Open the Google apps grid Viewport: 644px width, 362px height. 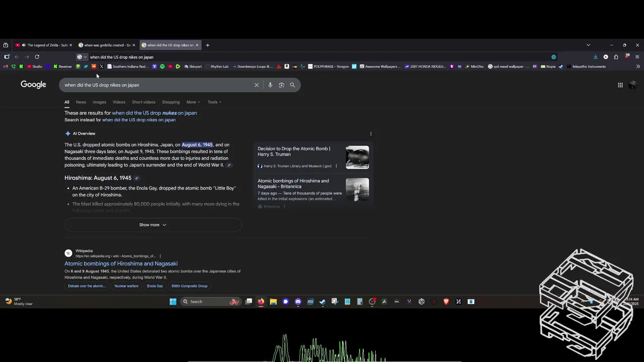pyautogui.click(x=620, y=85)
